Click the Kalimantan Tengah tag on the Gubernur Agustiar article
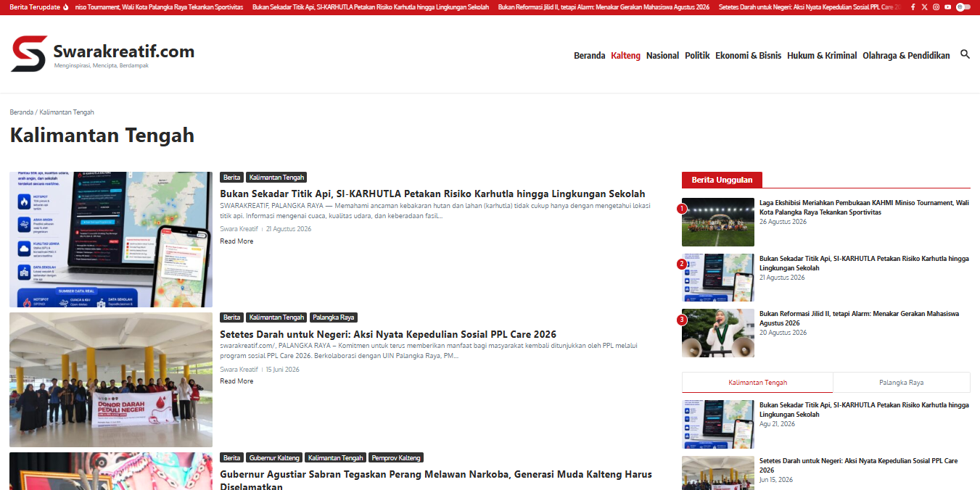This screenshot has height=490, width=980. click(335, 458)
